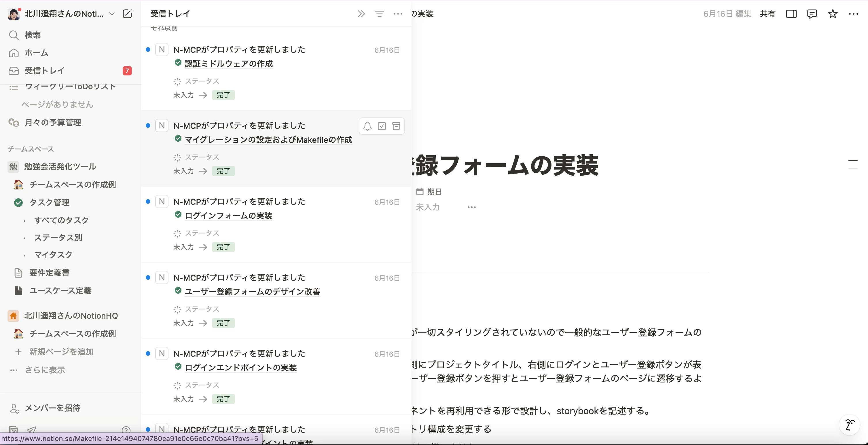Image resolution: width=868 pixels, height=445 pixels.
Task: Click the unread blue dot on 認証ミドルウェア notification
Action: pyautogui.click(x=148, y=50)
